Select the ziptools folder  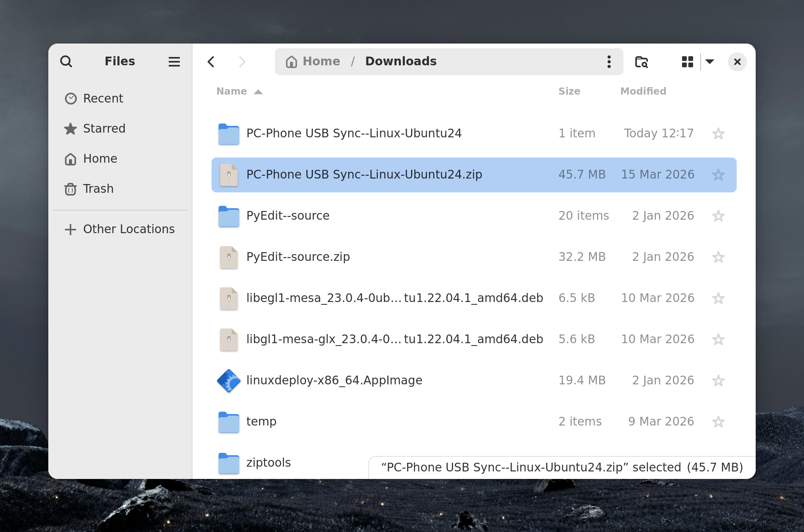(268, 462)
